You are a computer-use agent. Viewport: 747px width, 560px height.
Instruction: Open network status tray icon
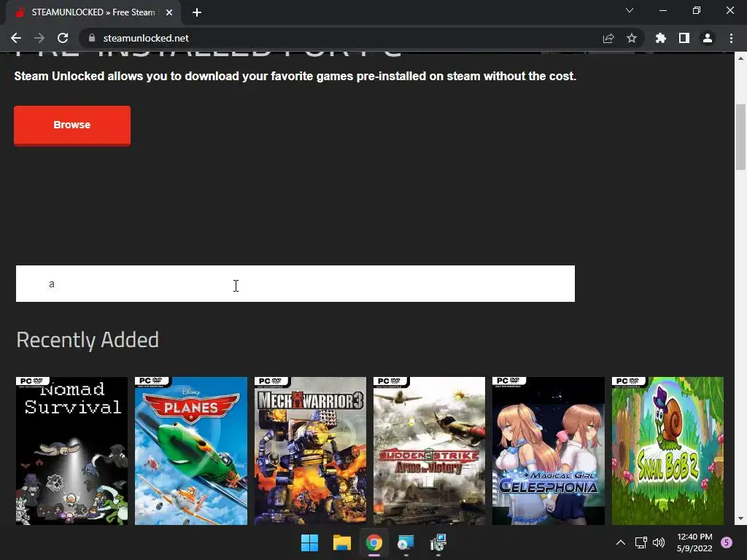click(640, 542)
